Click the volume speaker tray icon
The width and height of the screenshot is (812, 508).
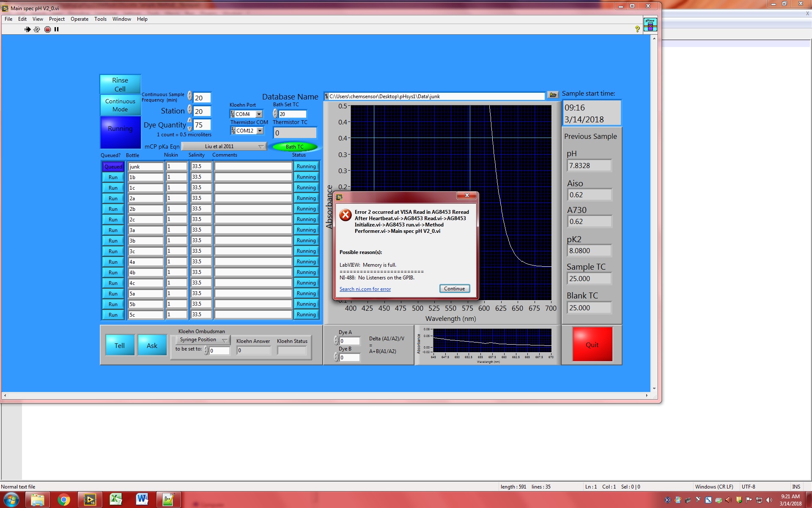point(769,500)
